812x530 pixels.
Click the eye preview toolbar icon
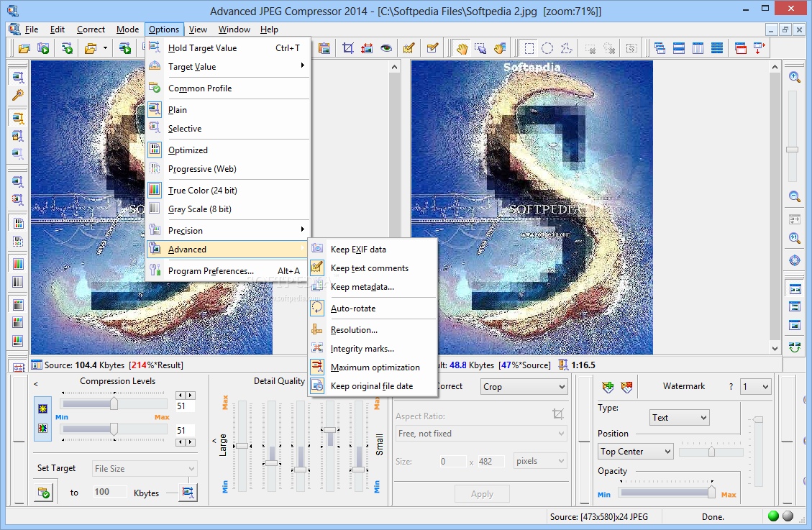[386, 49]
